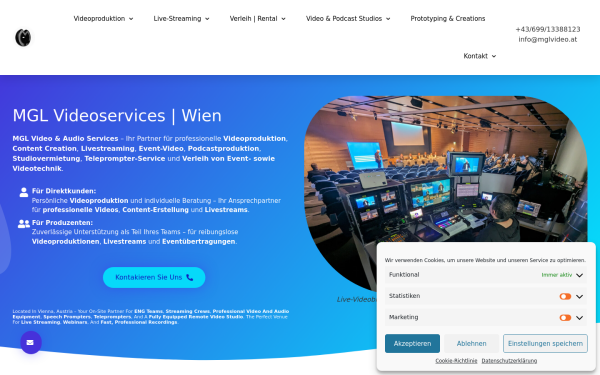
Task: Click the Akzeptieren cookie button
Action: point(412,344)
